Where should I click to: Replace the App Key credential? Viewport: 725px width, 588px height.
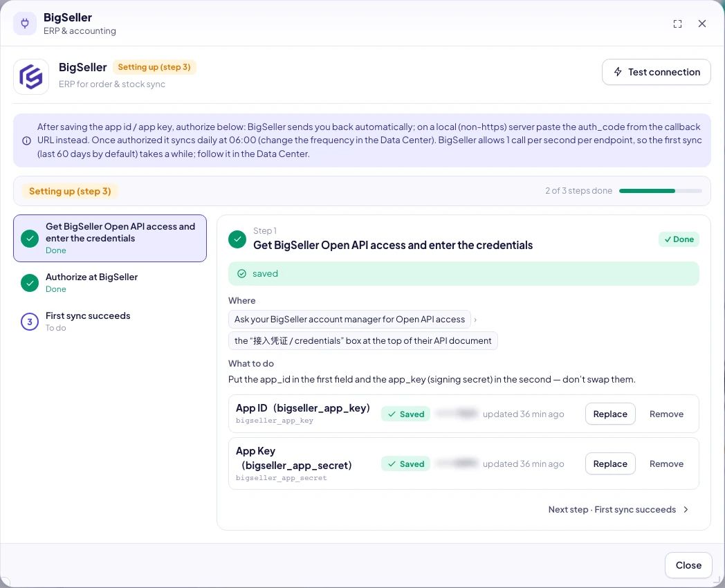pos(610,463)
